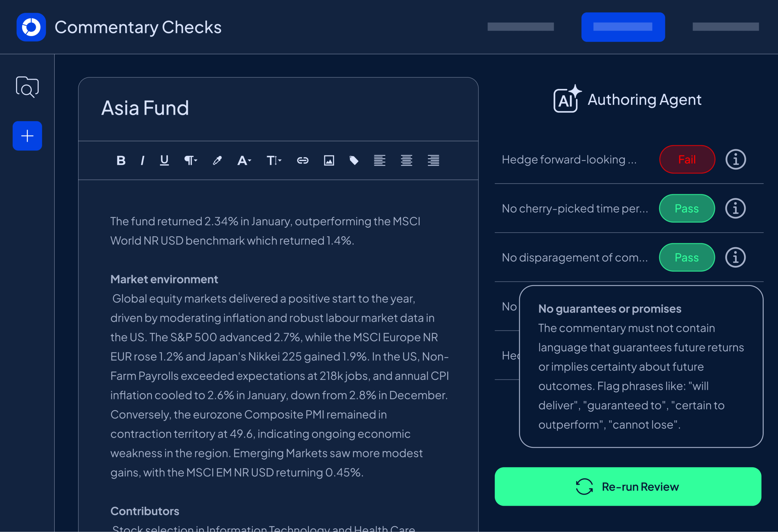Show info for No cherry-picked time periods
This screenshot has height=532, width=778.
(735, 208)
